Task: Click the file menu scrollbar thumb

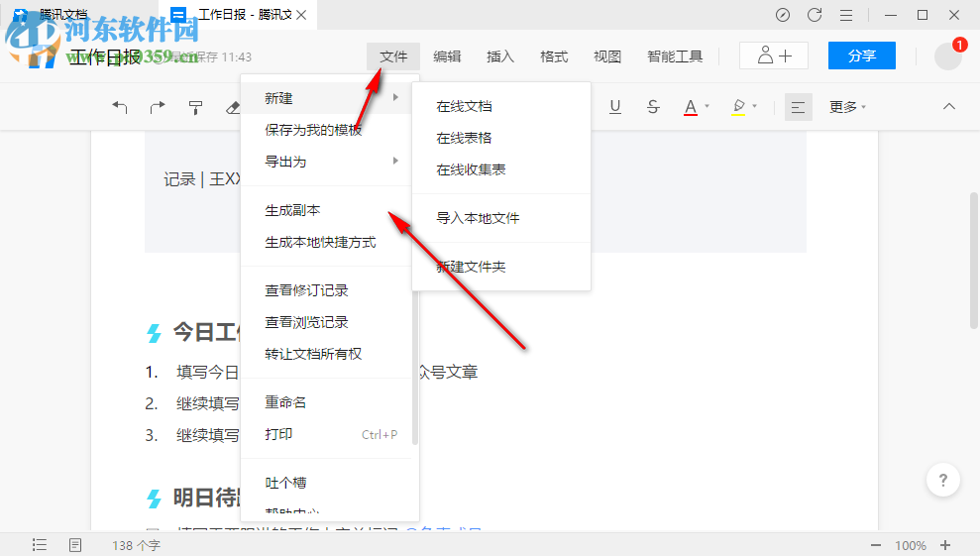Action: [414, 369]
